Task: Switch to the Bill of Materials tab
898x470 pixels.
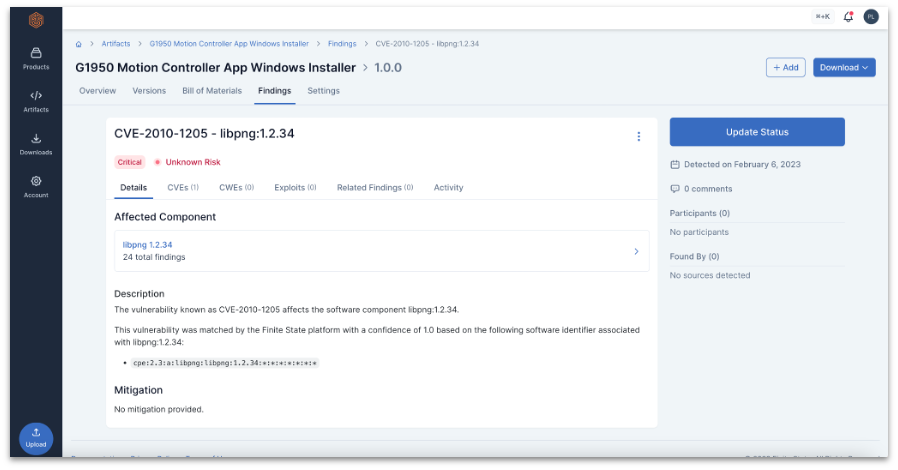Action: pos(212,91)
